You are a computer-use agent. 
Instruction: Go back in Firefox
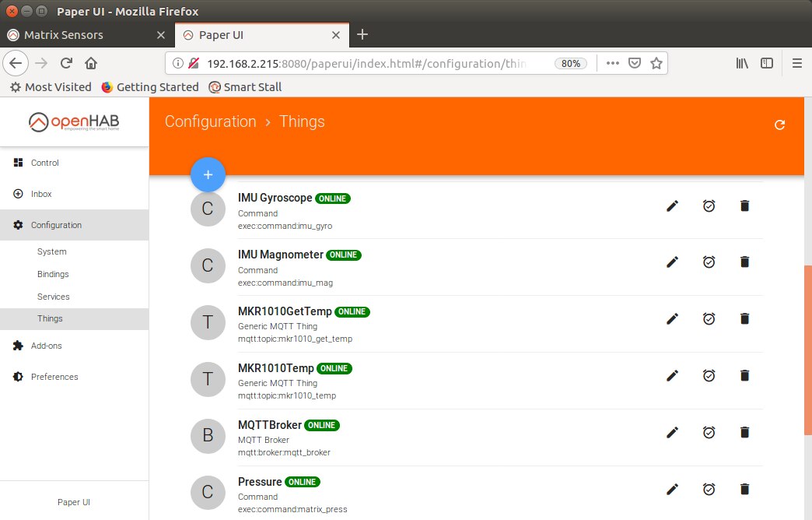pyautogui.click(x=16, y=63)
